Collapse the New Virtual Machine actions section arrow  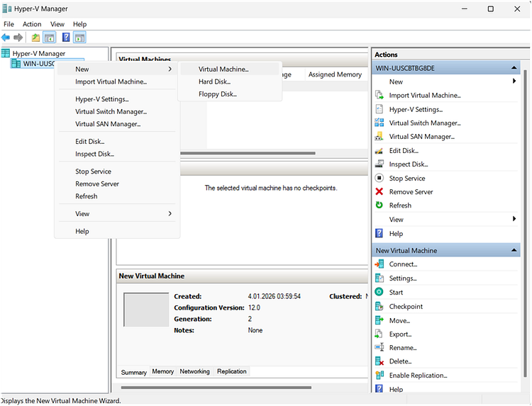pyautogui.click(x=514, y=250)
